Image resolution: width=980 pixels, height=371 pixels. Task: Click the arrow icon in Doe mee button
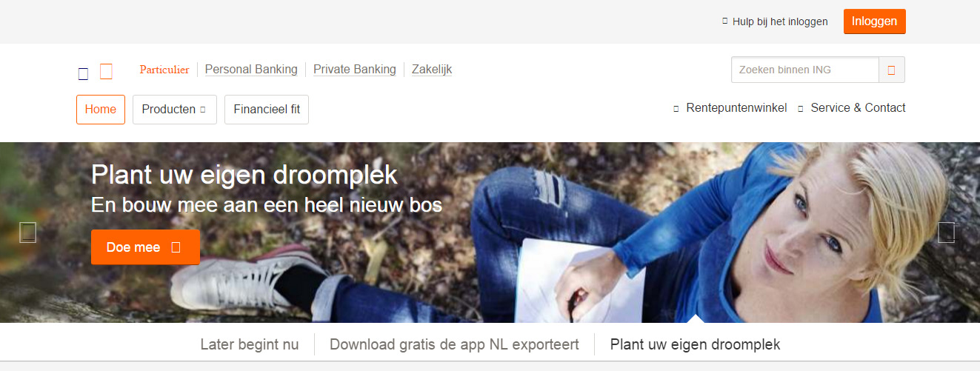pyautogui.click(x=176, y=247)
